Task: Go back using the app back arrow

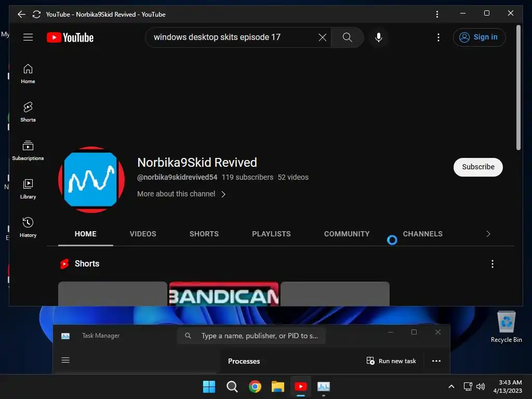Action: pos(21,14)
